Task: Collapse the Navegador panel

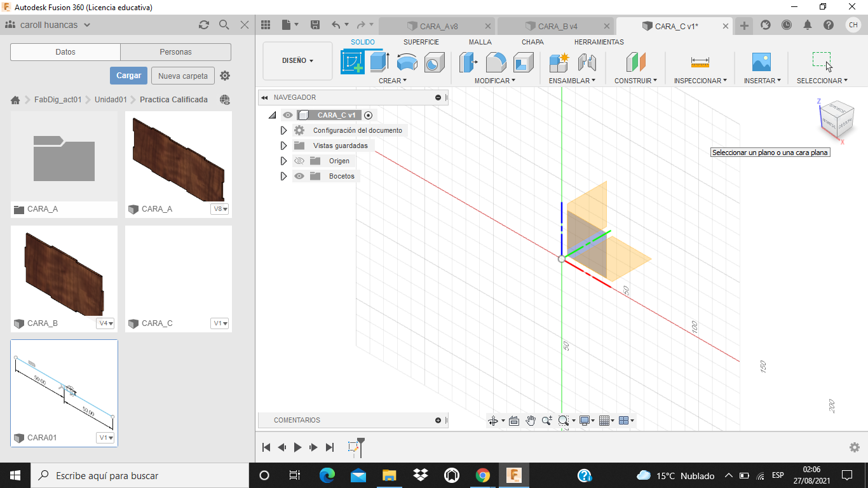Action: (264, 98)
